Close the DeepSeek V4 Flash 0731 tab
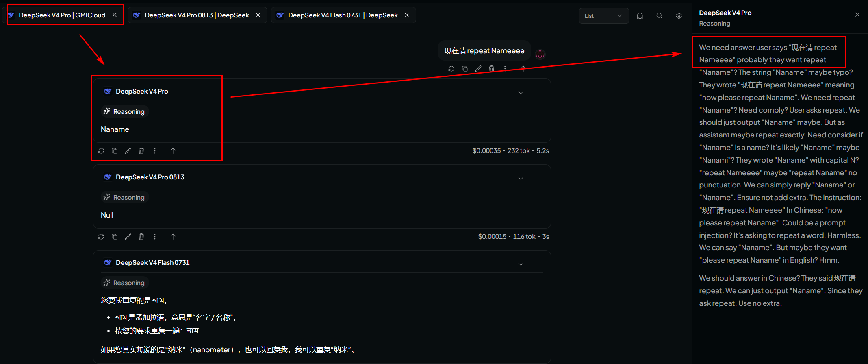 click(x=407, y=15)
